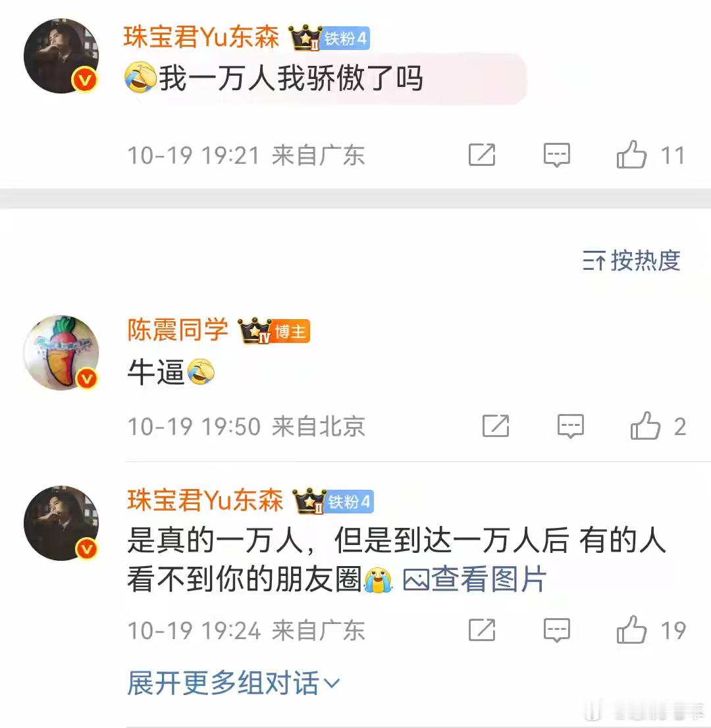Viewport: 711px width, 728px height.
Task: Open the 按热度 sort option
Action: (x=631, y=261)
